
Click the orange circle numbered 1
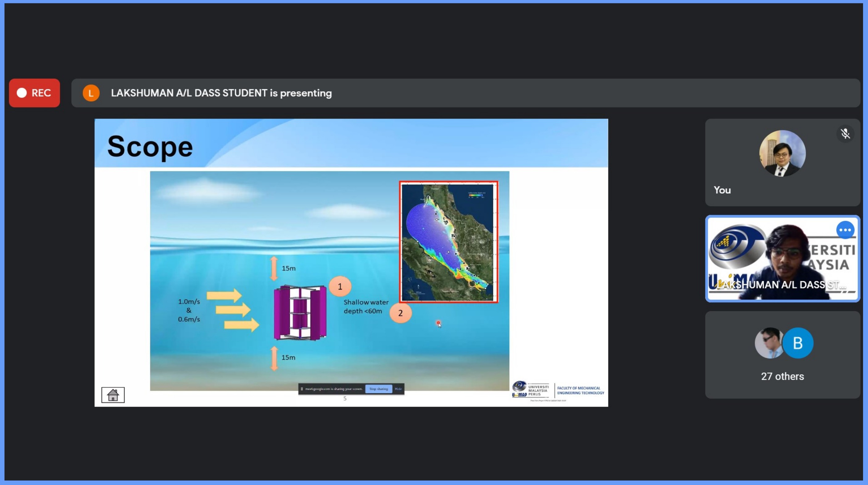(x=340, y=287)
